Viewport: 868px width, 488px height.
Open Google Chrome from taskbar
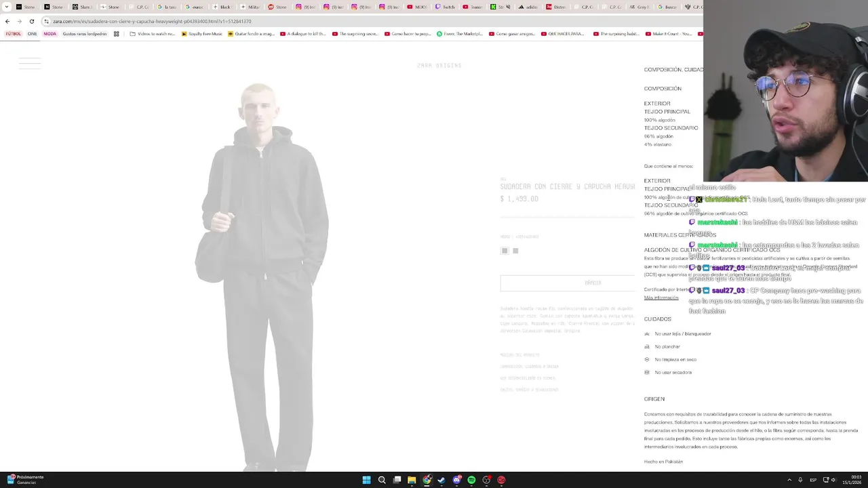(x=427, y=480)
